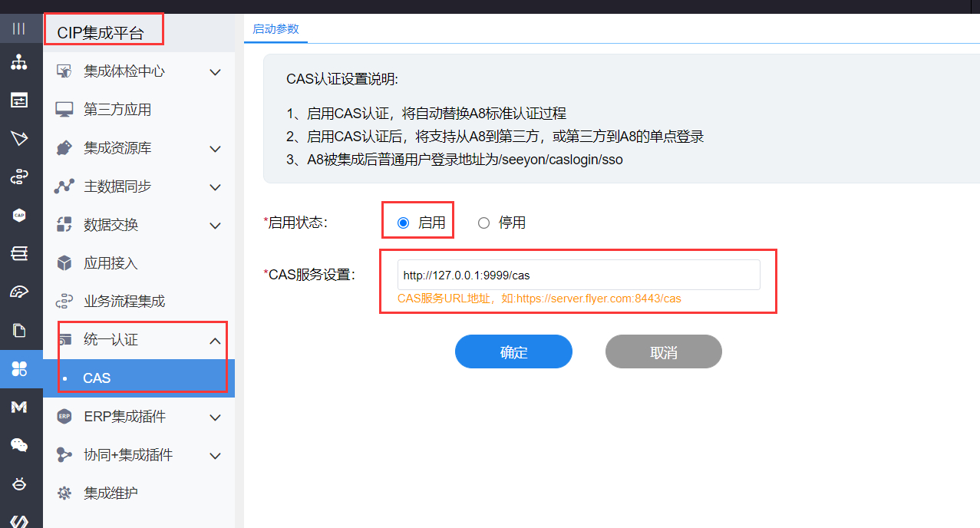Viewport: 980px width, 528px height.
Task: Open 应用接入 menu label
Action: pos(111,263)
